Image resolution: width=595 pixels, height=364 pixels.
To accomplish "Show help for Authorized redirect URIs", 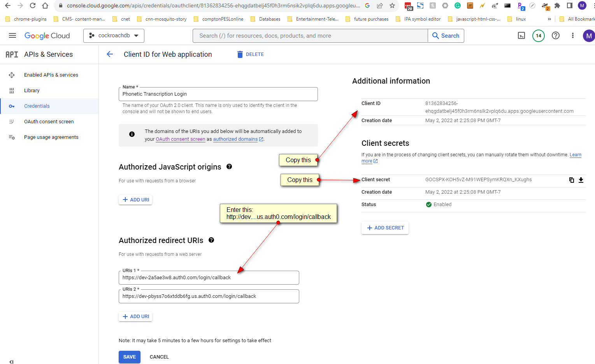I will [x=211, y=240].
